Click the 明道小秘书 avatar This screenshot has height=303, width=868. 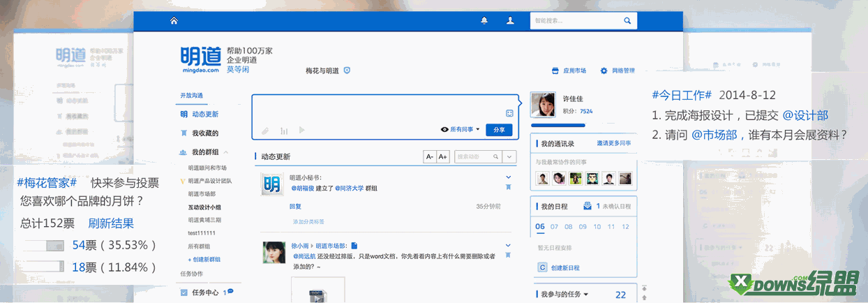click(271, 184)
